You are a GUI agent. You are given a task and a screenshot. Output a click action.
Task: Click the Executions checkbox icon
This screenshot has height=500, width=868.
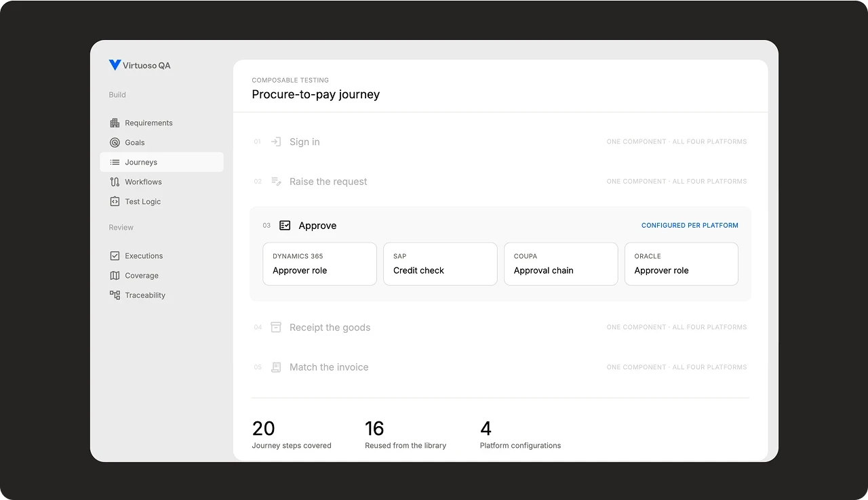pos(115,255)
